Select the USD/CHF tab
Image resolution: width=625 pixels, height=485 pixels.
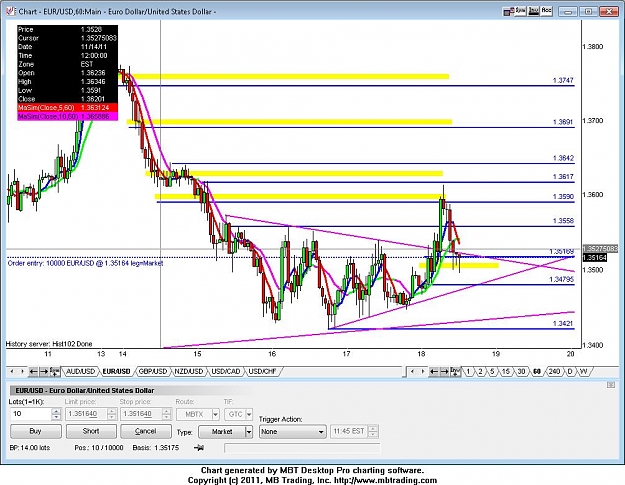[262, 371]
